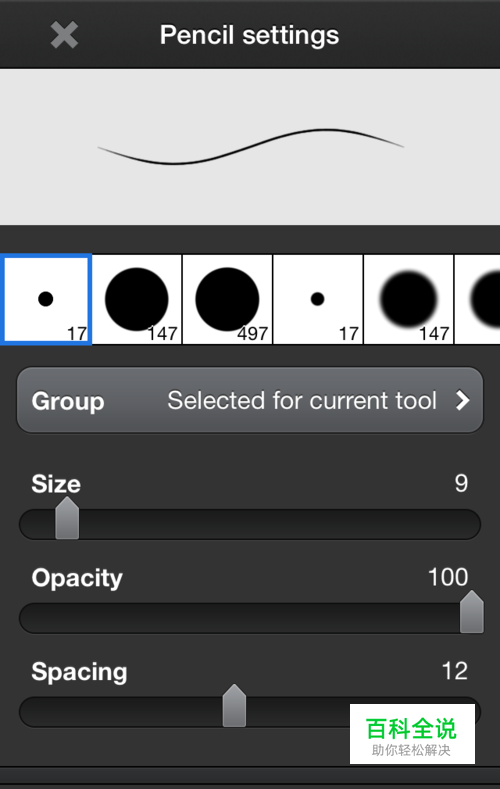This screenshot has width=500, height=789.
Task: Open the Group selector row
Action: [250, 400]
